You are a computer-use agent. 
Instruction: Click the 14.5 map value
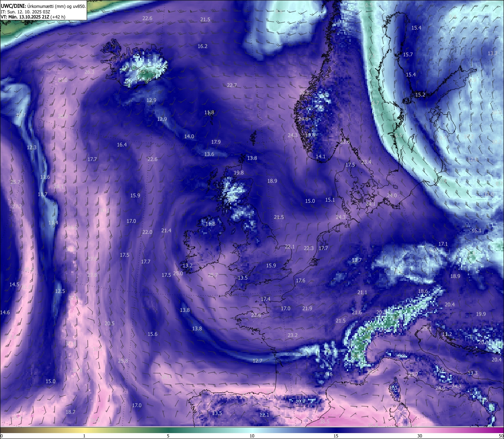[14, 284]
